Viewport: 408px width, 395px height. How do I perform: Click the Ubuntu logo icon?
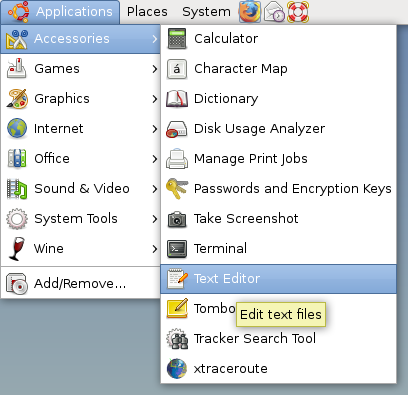coord(18,12)
